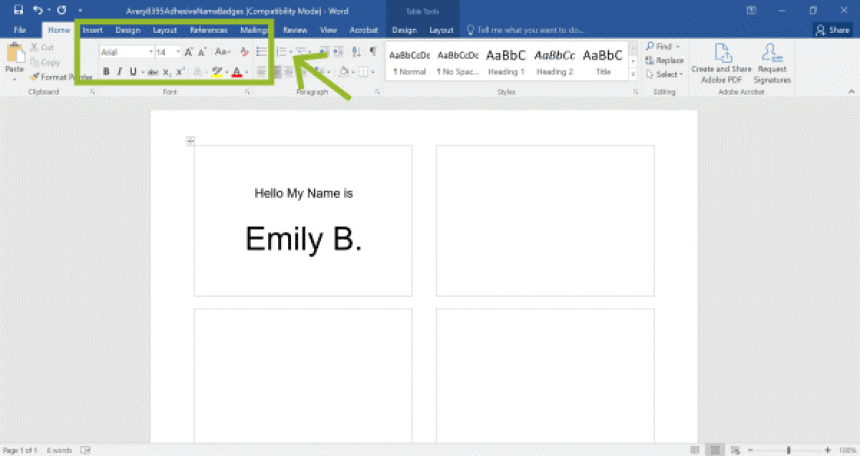
Task: Expand the Find dropdown in Editing
Action: click(678, 46)
